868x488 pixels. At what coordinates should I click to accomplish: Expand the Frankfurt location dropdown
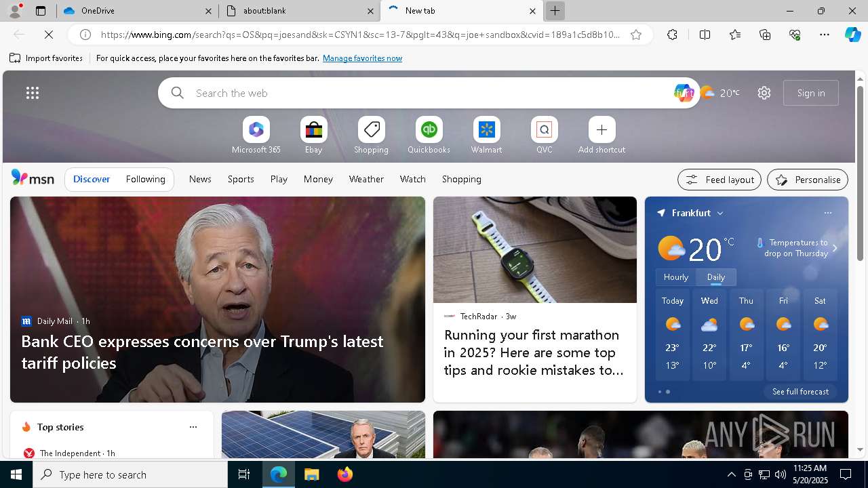pyautogui.click(x=720, y=213)
